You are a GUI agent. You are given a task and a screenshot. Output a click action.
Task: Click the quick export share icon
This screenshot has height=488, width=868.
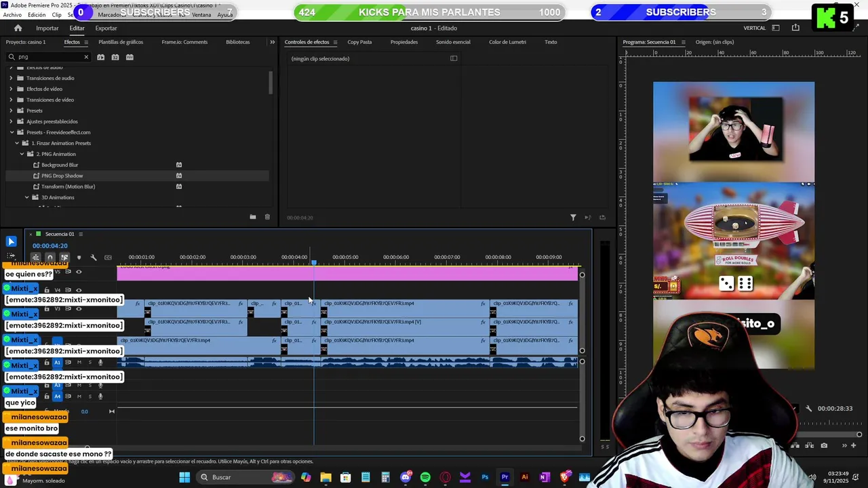795,28
